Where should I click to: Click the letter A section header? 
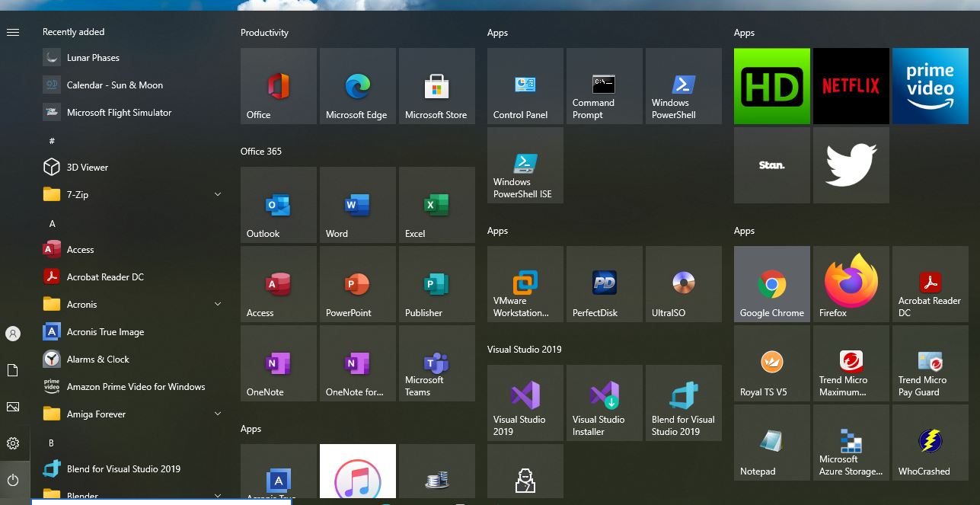click(x=53, y=224)
